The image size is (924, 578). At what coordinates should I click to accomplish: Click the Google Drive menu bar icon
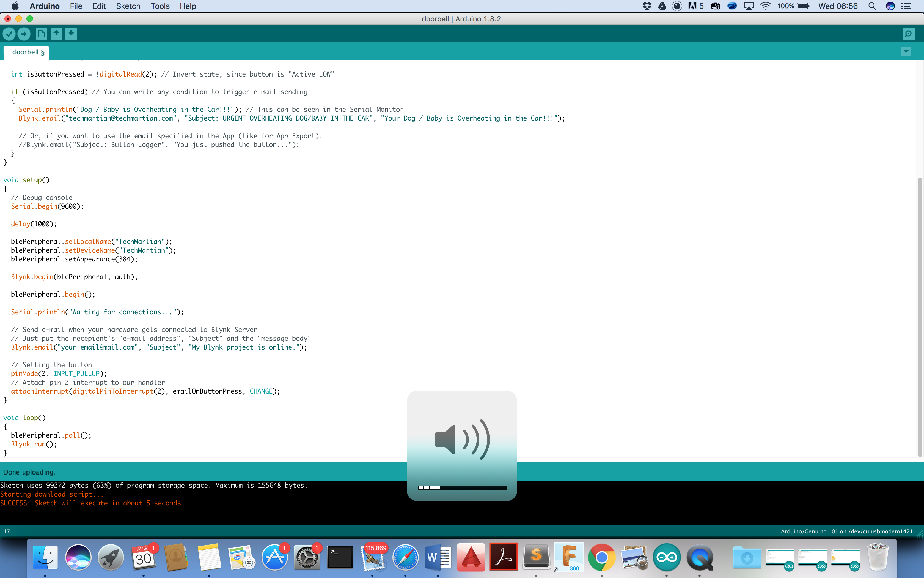click(x=662, y=6)
